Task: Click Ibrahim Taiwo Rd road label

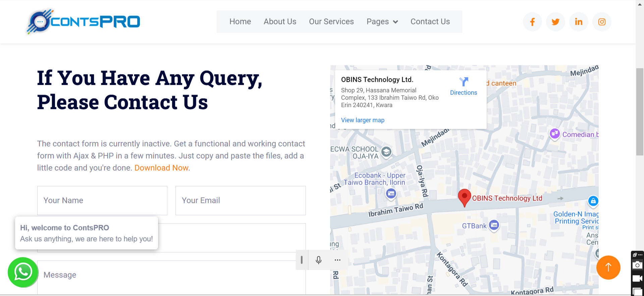Action: [396, 210]
